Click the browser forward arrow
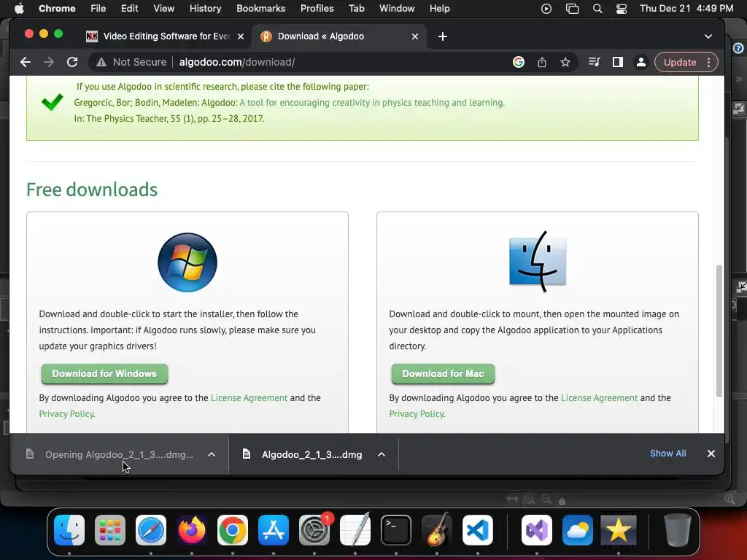This screenshot has height=560, width=747. [x=49, y=62]
